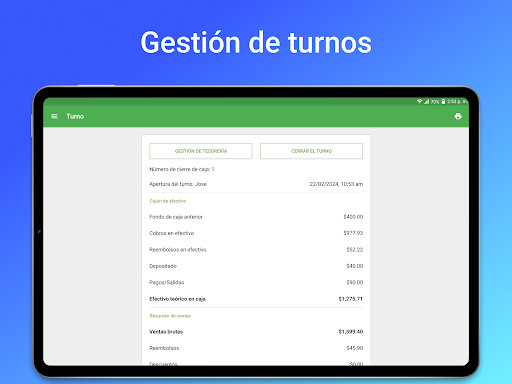Open the hamburger navigation menu
The image size is (512, 384).
54,116
